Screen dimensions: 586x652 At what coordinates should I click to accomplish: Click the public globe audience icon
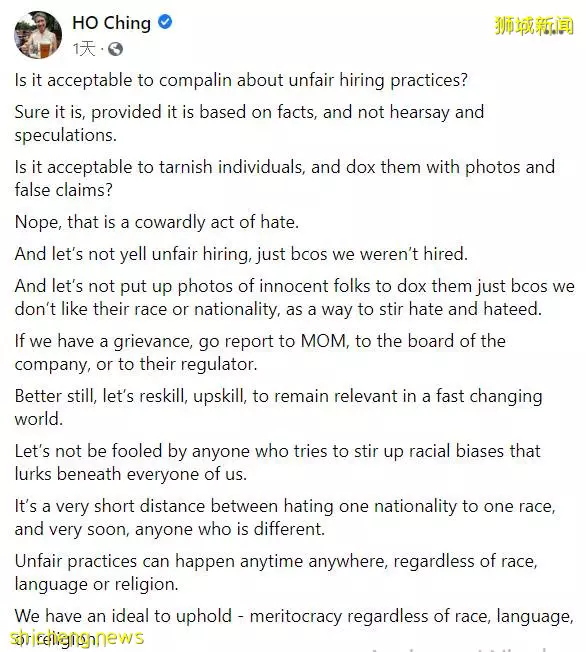click(x=115, y=49)
